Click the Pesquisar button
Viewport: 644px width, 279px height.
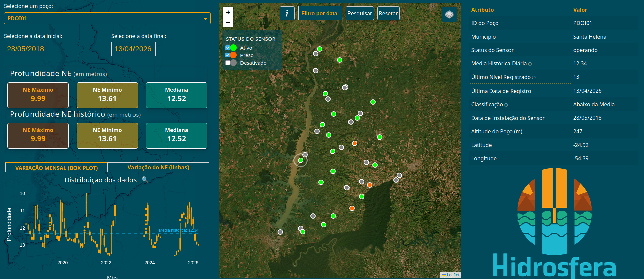click(x=360, y=13)
